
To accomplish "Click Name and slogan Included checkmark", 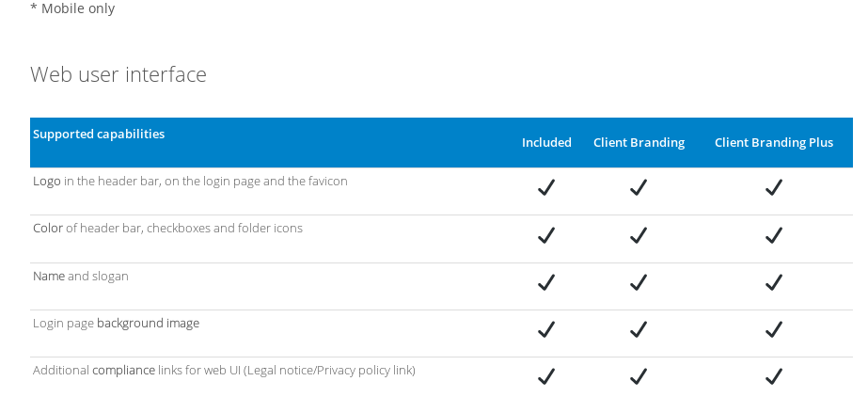I will 546,282.
